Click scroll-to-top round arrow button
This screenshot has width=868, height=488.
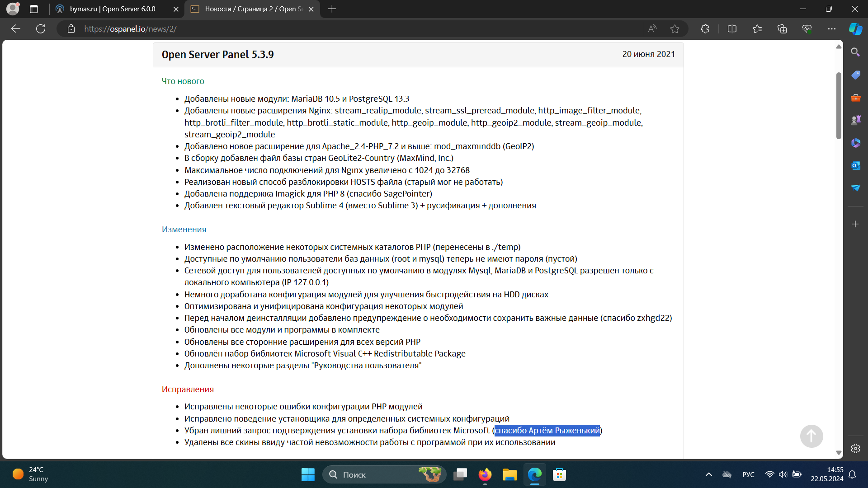811,436
